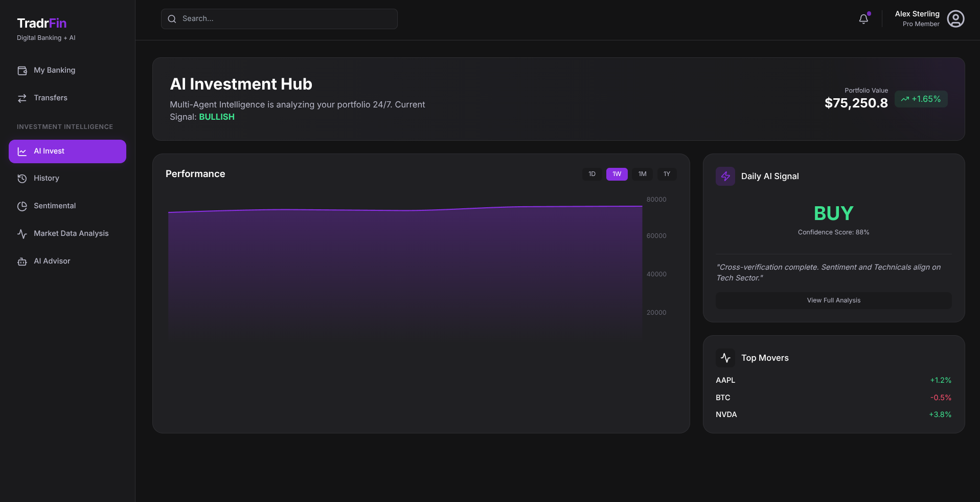The image size is (980, 502).
Task: Click the -0.5% BTC change value
Action: click(x=941, y=398)
